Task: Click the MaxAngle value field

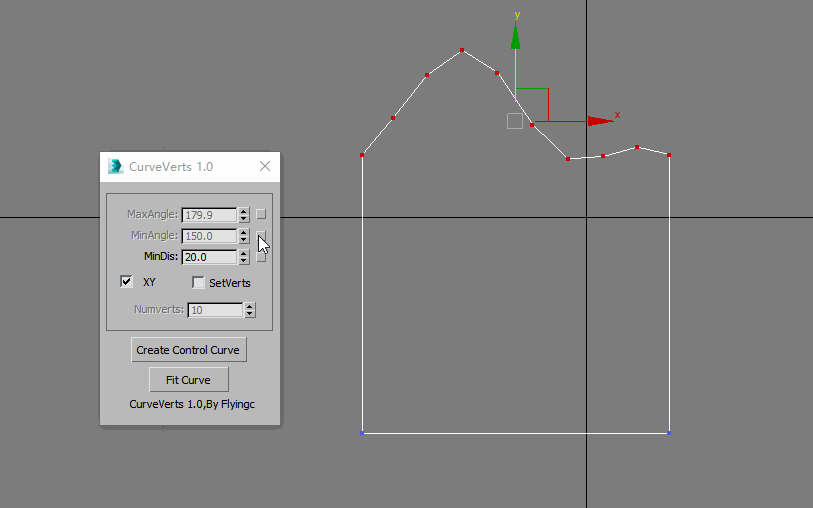Action: pos(209,215)
